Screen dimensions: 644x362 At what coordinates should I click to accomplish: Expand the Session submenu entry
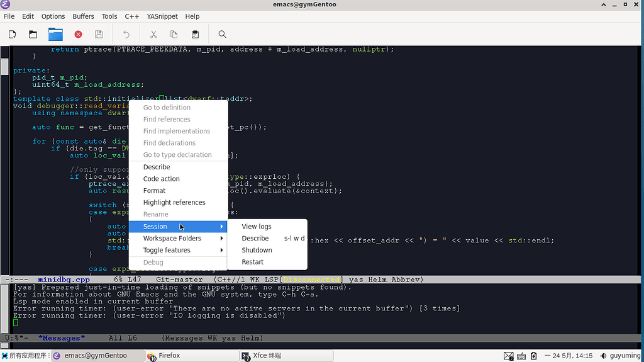(x=178, y=227)
